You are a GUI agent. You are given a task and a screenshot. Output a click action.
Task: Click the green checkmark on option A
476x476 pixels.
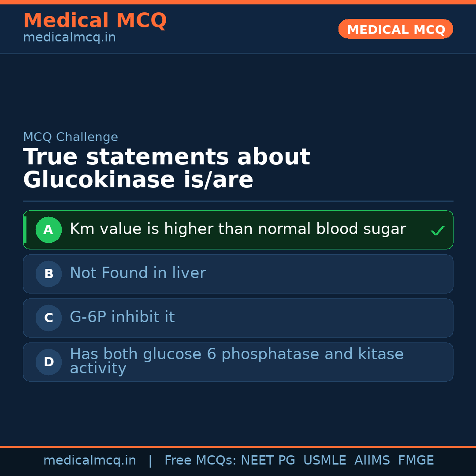[437, 231]
